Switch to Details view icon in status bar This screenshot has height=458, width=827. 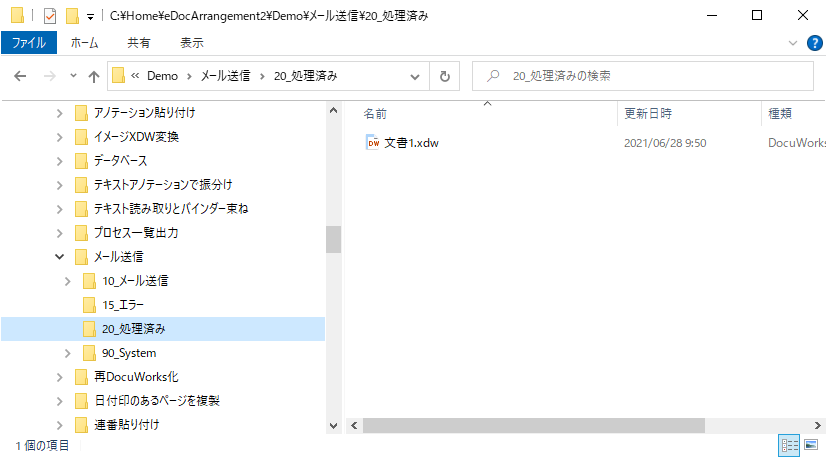coord(789,446)
